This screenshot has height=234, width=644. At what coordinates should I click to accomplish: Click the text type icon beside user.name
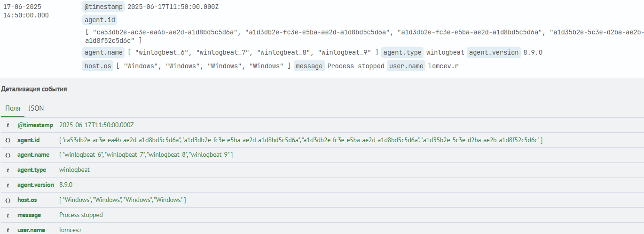point(8,230)
